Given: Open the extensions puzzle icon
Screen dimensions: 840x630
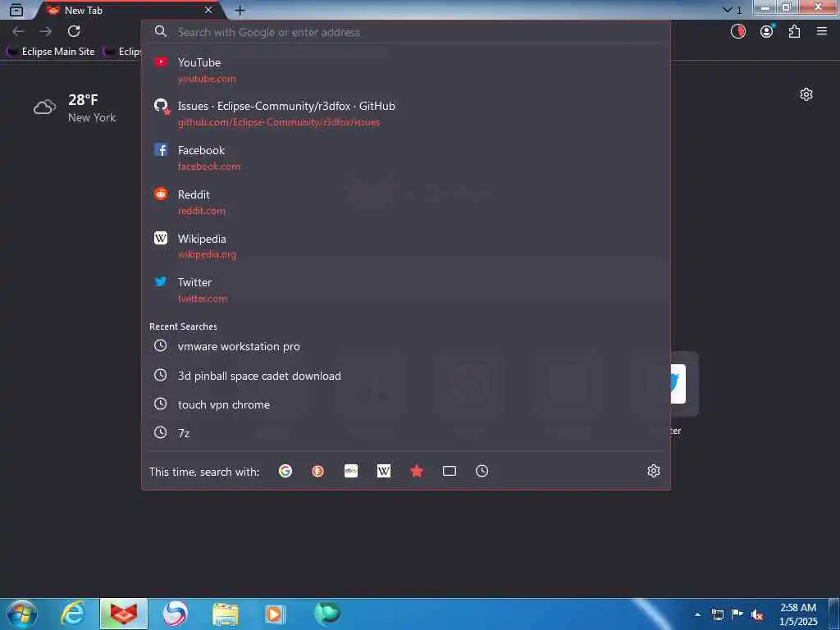Looking at the screenshot, I should tap(794, 32).
